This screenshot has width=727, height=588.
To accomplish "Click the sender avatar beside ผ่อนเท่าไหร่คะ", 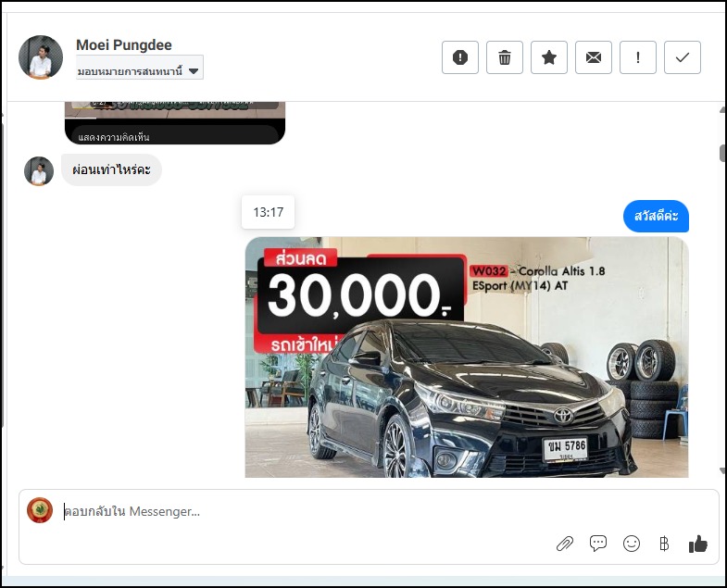I will click(x=39, y=171).
